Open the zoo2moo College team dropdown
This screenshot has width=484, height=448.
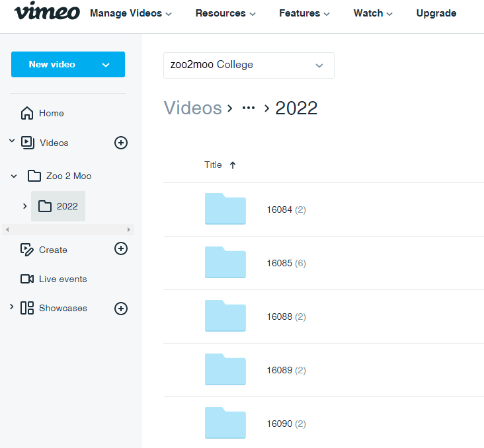[249, 65]
